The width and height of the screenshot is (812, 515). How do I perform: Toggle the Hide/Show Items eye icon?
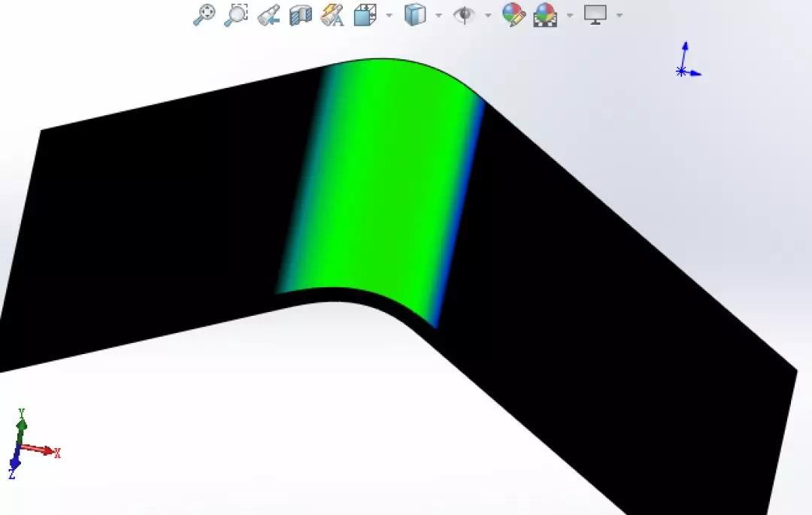point(465,15)
